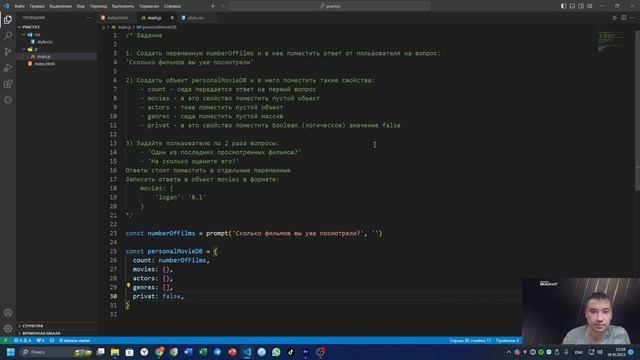Open the Extensions view

click(8, 84)
